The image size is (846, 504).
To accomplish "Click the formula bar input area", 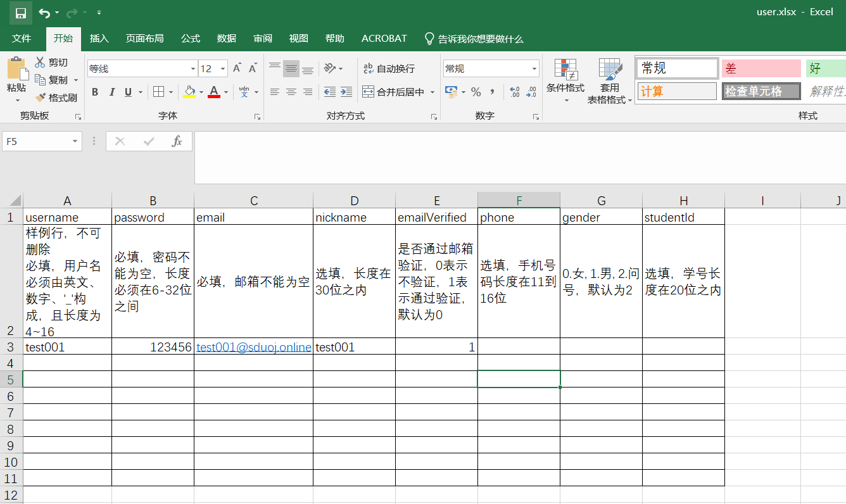I will (x=519, y=157).
